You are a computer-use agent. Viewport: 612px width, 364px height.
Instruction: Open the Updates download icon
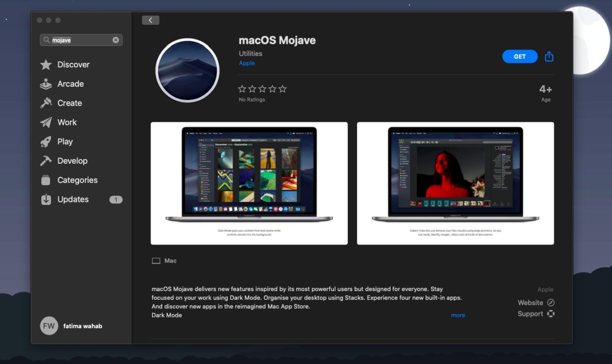click(46, 199)
